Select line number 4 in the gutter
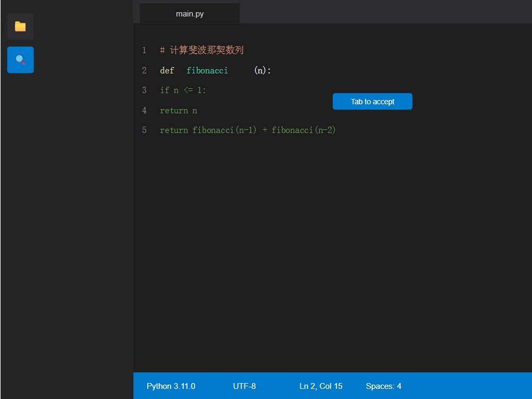 [x=144, y=111]
